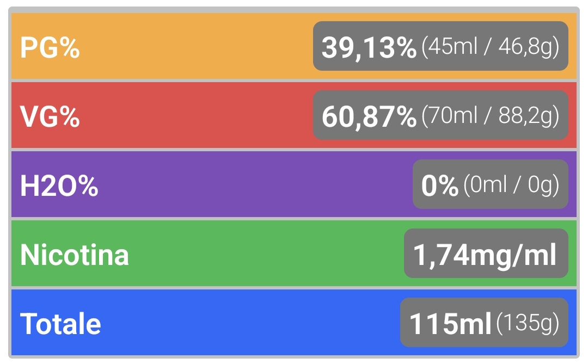Viewport: 588px width, 364px height.
Task: Click the 39,13% PG percentage value
Action: (369, 48)
